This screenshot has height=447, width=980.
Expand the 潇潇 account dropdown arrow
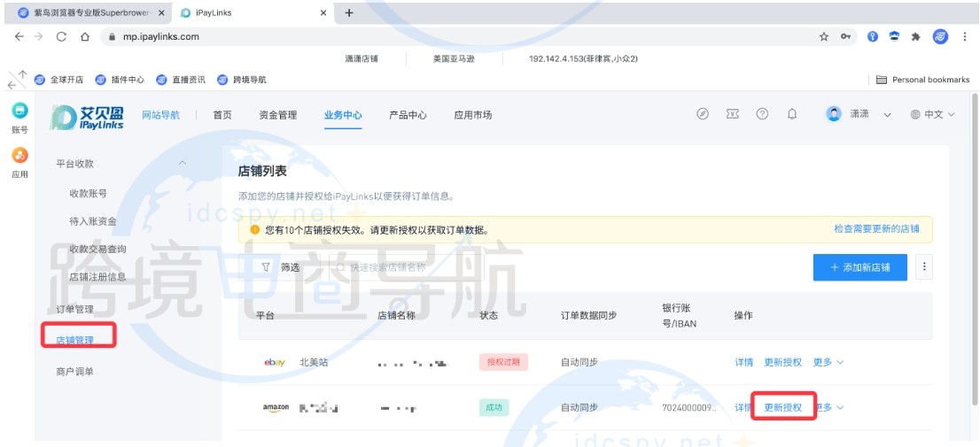(887, 115)
